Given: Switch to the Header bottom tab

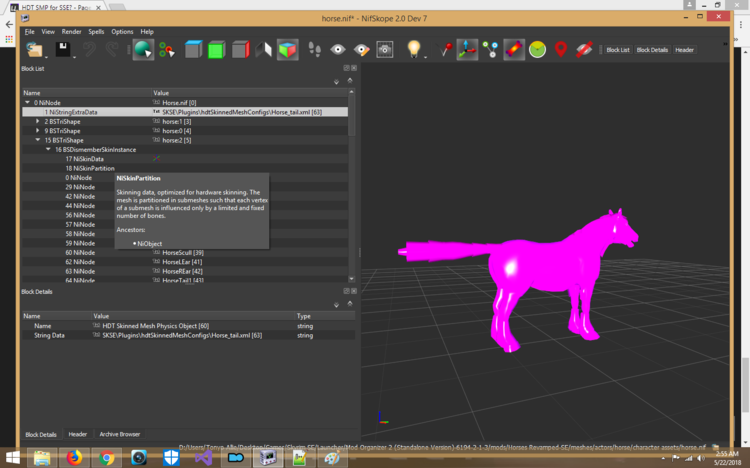Looking at the screenshot, I should [77, 435].
